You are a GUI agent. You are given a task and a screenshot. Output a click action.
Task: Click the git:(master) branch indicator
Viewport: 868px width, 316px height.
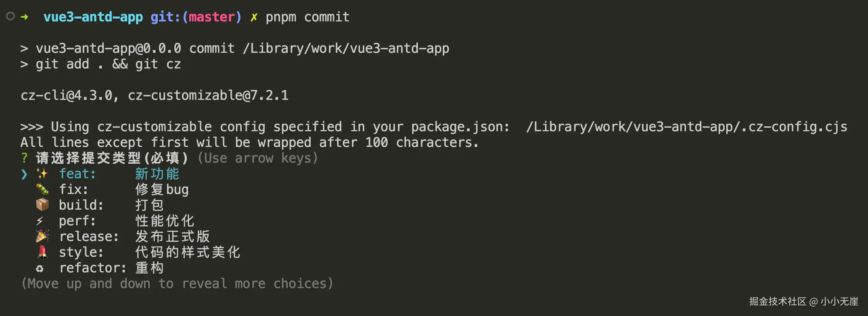click(x=196, y=17)
